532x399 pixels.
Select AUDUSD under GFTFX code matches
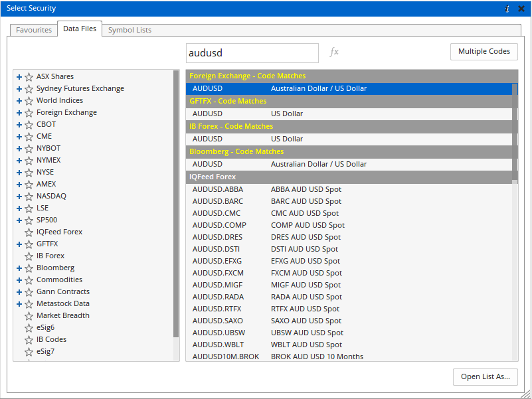tap(349, 114)
